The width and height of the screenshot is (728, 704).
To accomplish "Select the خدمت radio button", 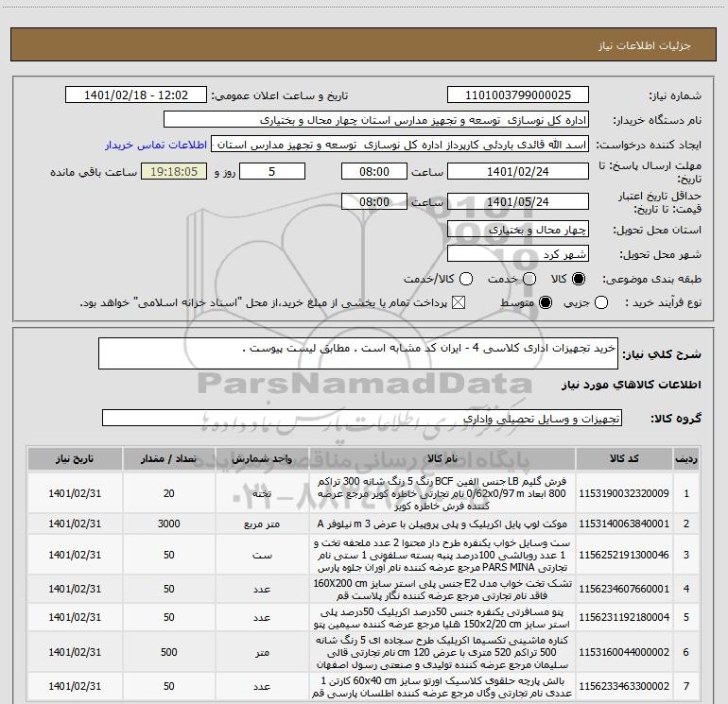I will 529,279.
